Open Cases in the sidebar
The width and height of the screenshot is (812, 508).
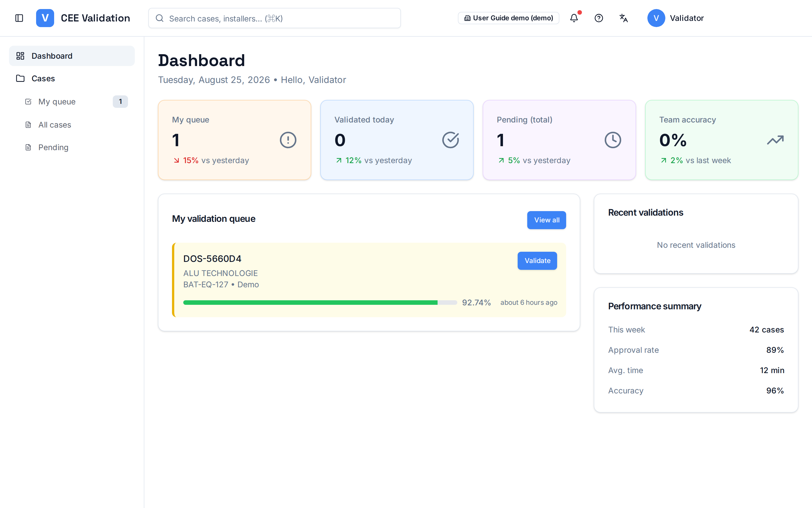point(72,78)
